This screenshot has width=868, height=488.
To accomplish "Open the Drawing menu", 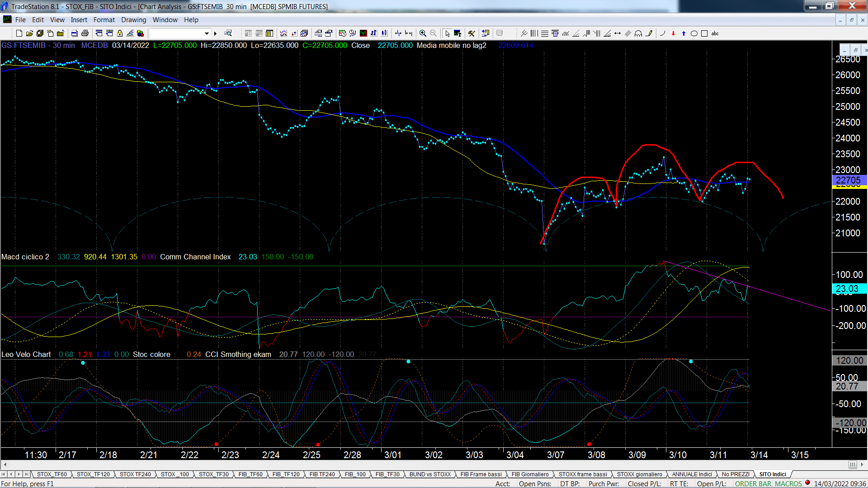I will tap(133, 20).
